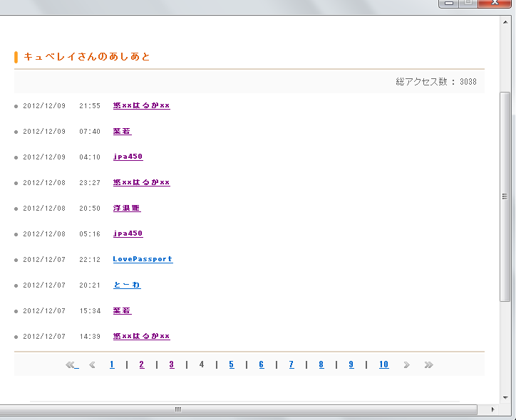Open jpa450 link from the 04:10 visit
The height and width of the screenshot is (420, 516).
pos(128,157)
